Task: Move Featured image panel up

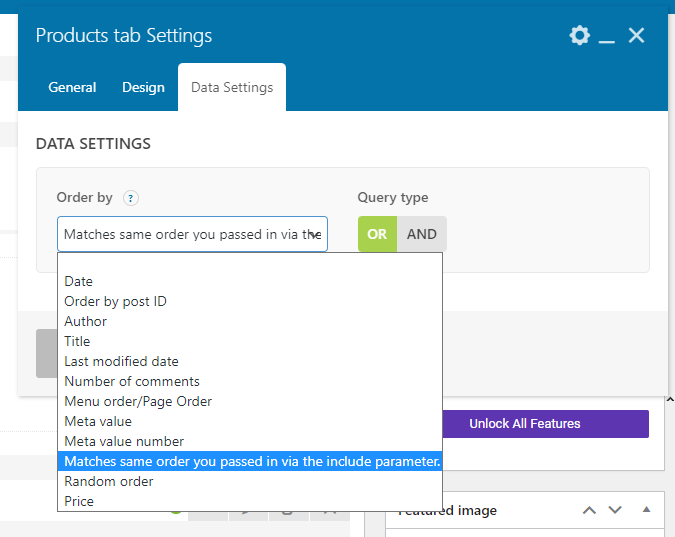Action: [590, 510]
